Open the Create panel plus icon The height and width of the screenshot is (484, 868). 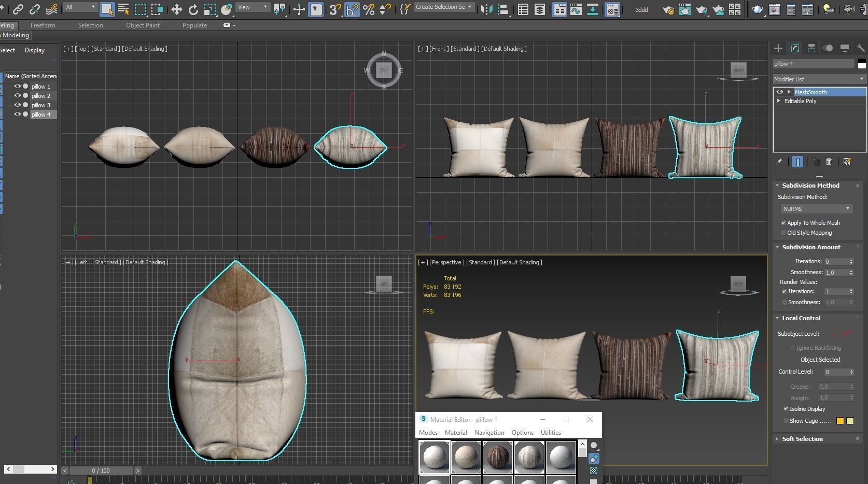778,48
